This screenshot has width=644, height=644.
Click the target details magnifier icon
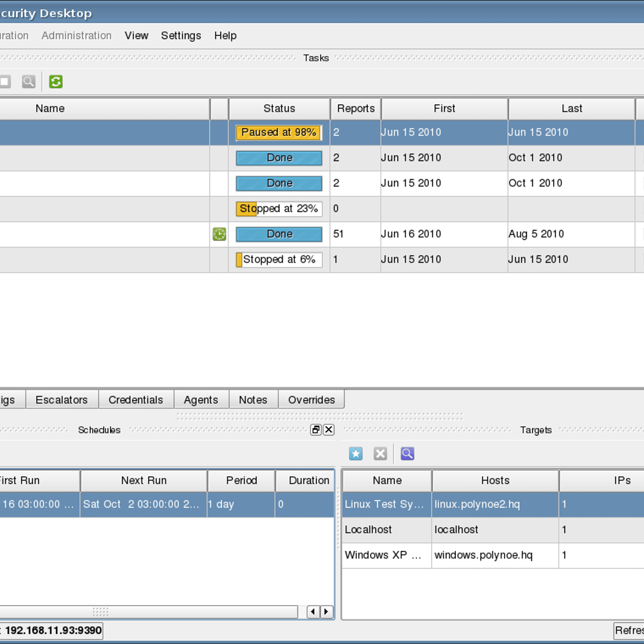pos(407,454)
